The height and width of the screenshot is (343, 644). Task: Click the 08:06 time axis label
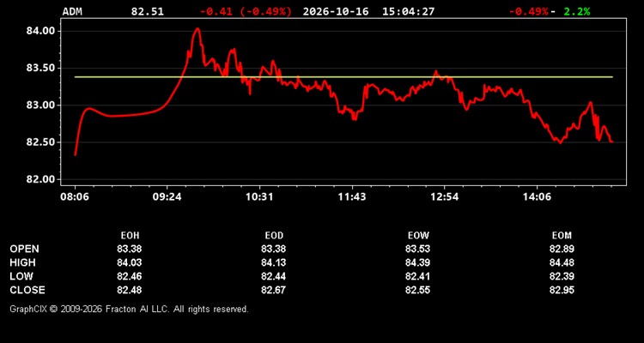tap(75, 197)
